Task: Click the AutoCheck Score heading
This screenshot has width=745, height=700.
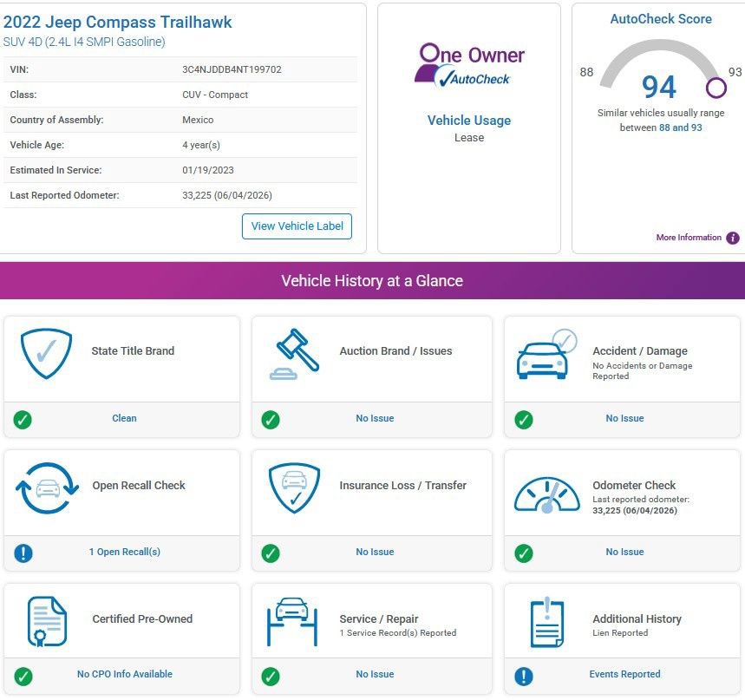Action: click(x=660, y=19)
